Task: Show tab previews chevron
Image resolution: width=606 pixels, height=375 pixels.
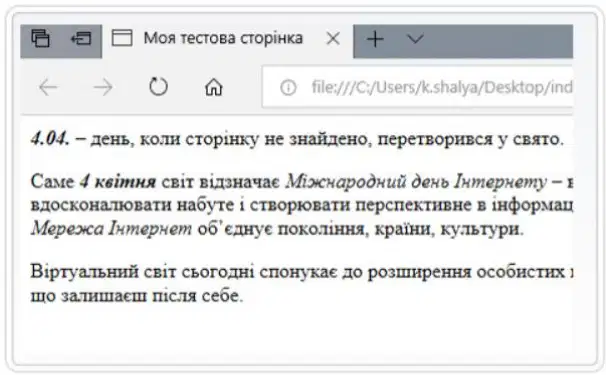Action: pos(415,38)
